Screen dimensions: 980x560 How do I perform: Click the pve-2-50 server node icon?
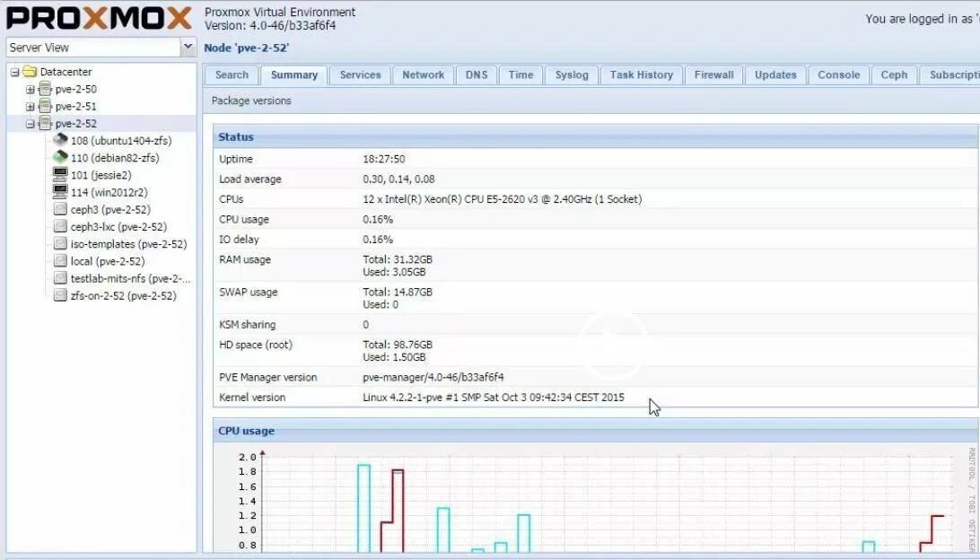tap(45, 89)
